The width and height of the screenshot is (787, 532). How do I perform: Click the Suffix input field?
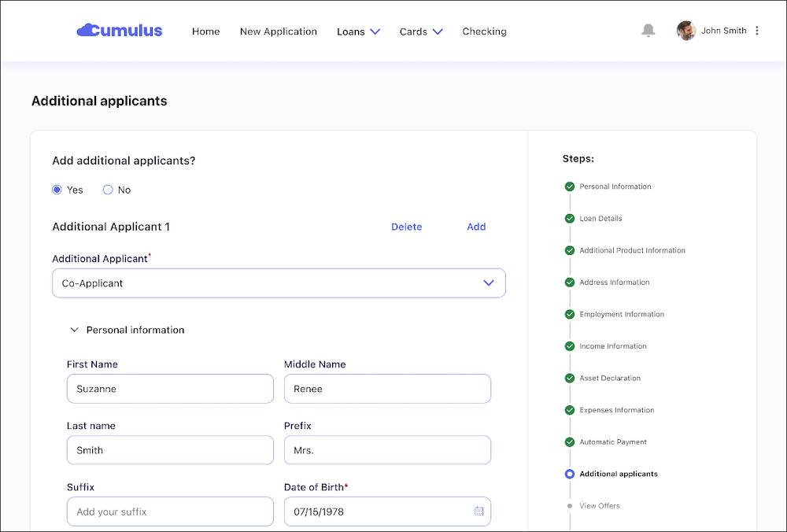pos(170,512)
